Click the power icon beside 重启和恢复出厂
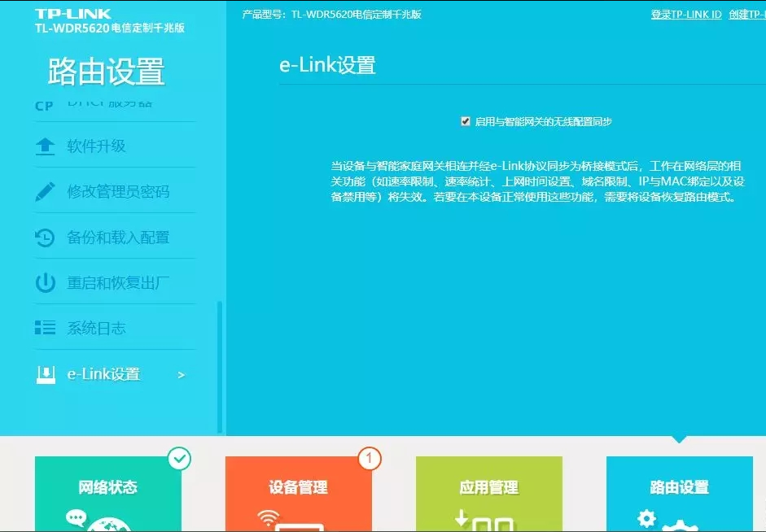Screen dimensions: 766x532 pyautogui.click(x=46, y=281)
